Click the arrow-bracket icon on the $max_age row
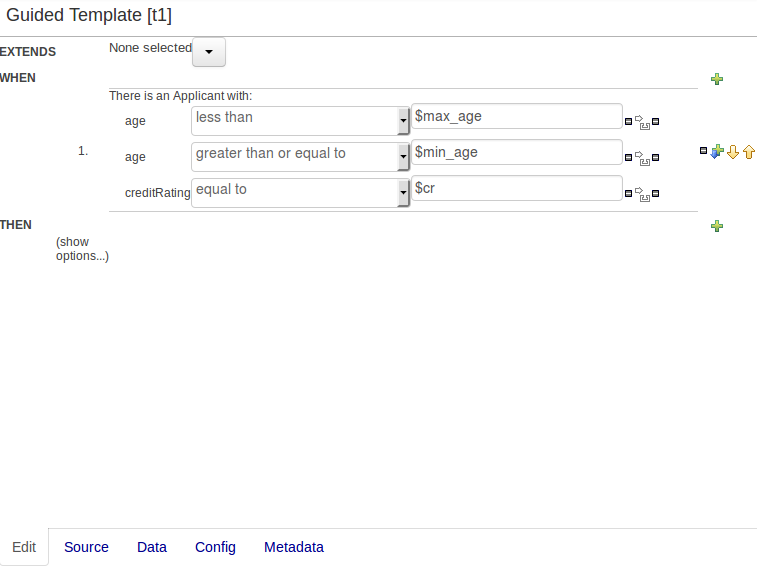This screenshot has width=757, height=571. pyautogui.click(x=643, y=124)
